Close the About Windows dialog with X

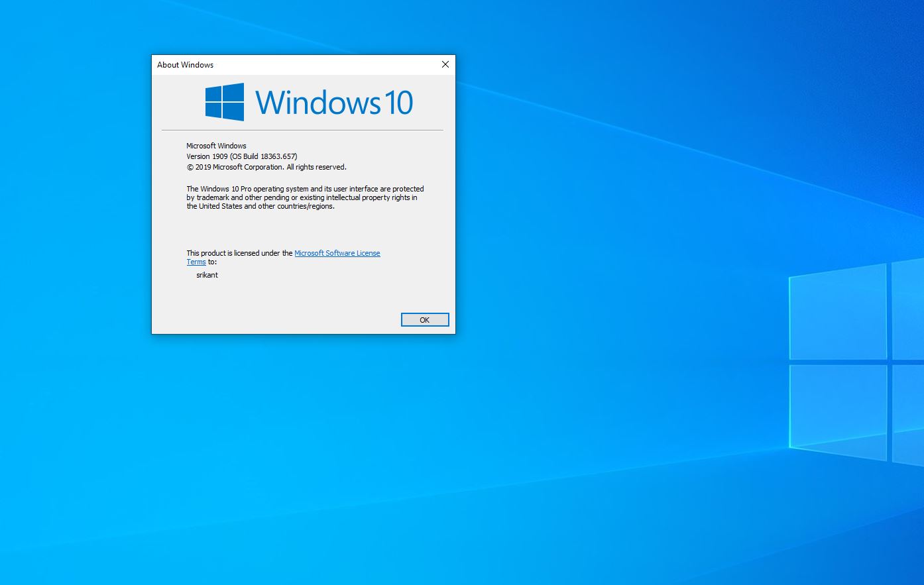(445, 64)
